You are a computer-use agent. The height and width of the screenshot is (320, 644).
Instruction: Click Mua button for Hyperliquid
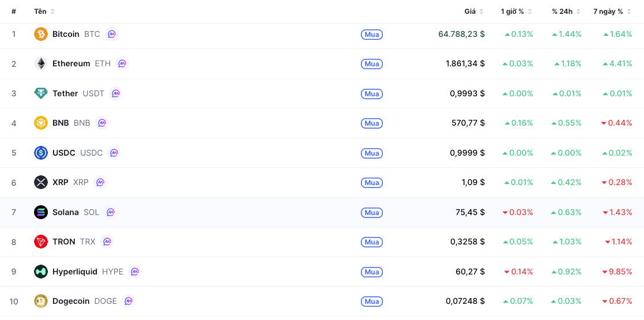372,272
